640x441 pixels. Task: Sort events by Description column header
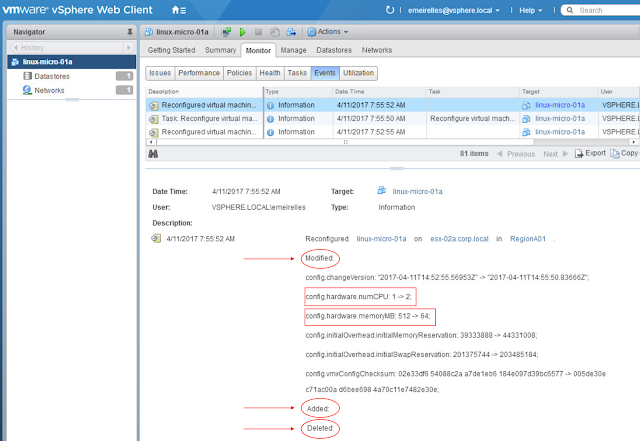(x=204, y=91)
